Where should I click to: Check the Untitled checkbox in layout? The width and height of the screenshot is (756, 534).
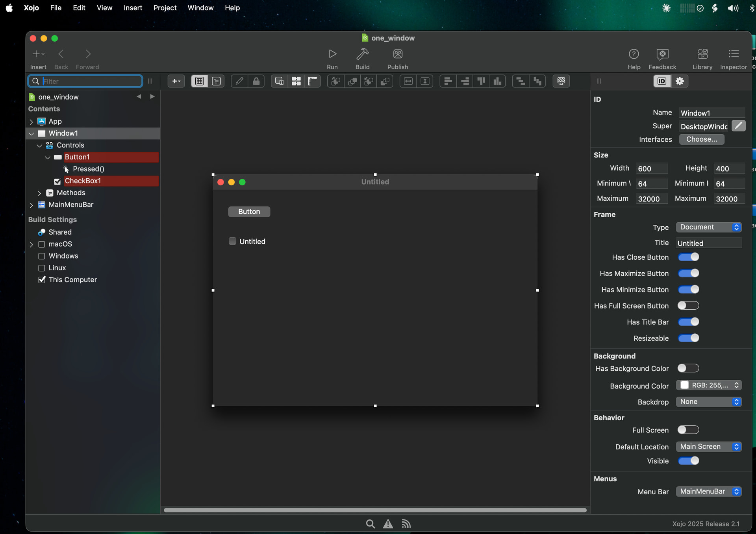coord(232,241)
